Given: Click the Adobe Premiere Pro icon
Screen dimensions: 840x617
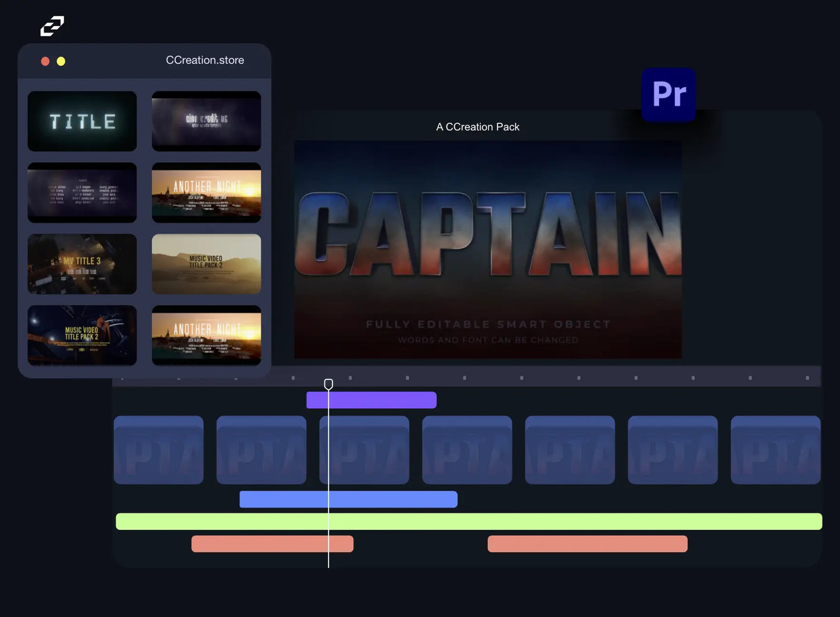Looking at the screenshot, I should (x=669, y=94).
